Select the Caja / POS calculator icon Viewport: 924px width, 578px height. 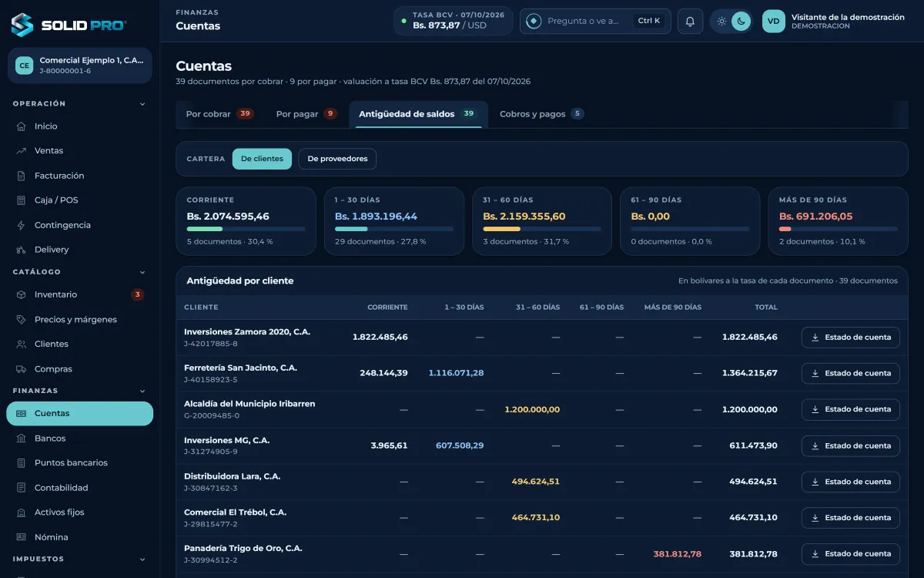point(21,200)
